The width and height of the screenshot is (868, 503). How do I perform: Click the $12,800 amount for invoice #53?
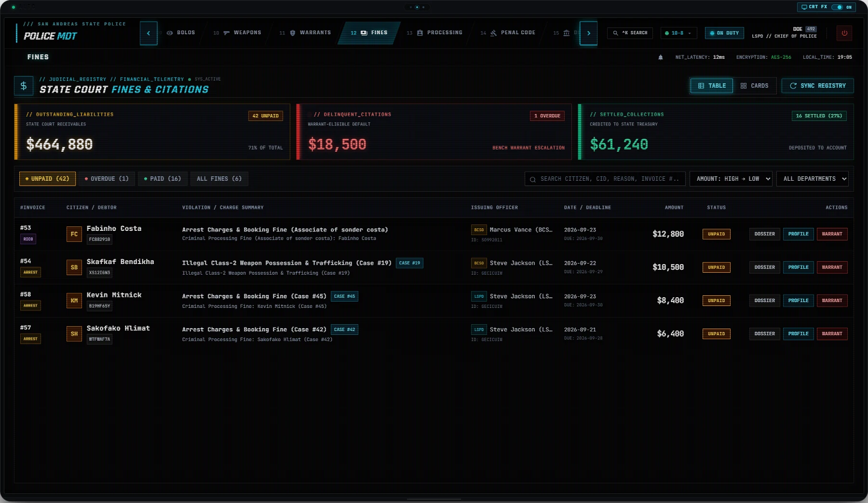668,234
